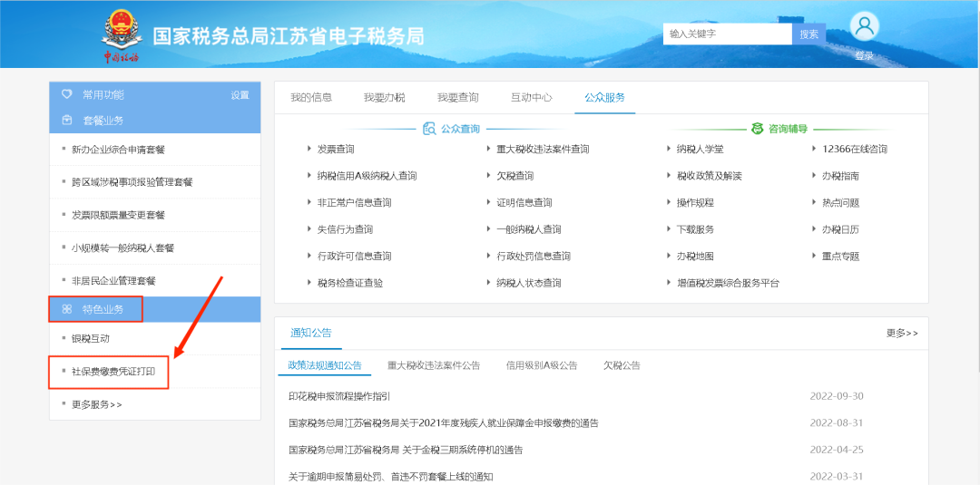The width and height of the screenshot is (980, 485).
Task: Open the 印花税申报流程操作指引 notice
Action: pyautogui.click(x=339, y=396)
